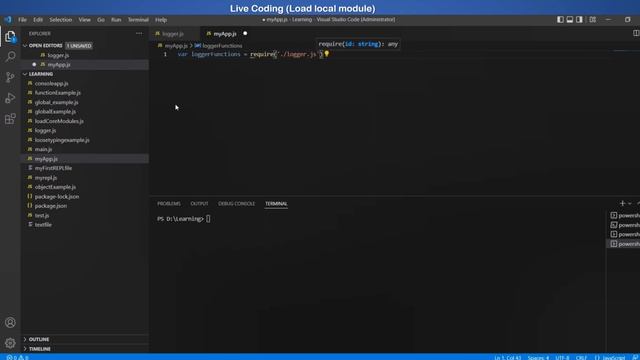Click the split editor icon

pos(636,33)
